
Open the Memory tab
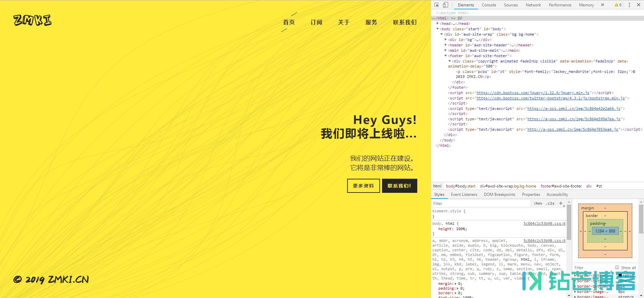586,5
